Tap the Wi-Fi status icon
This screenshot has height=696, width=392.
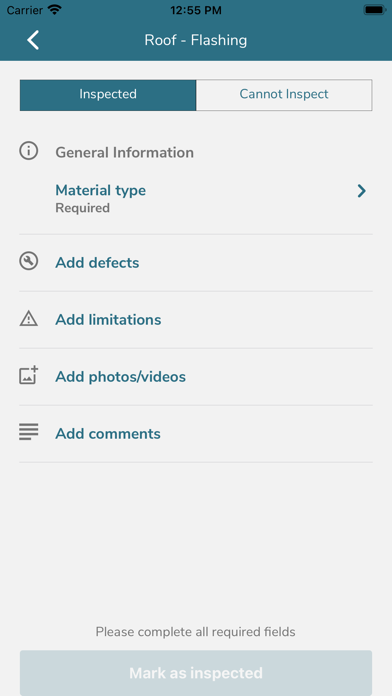tap(55, 10)
